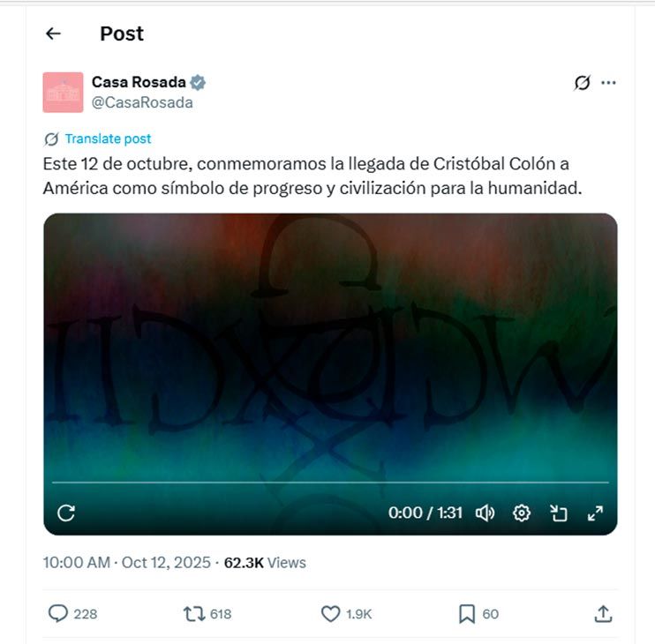Open the three-dot more options menu

tap(608, 83)
